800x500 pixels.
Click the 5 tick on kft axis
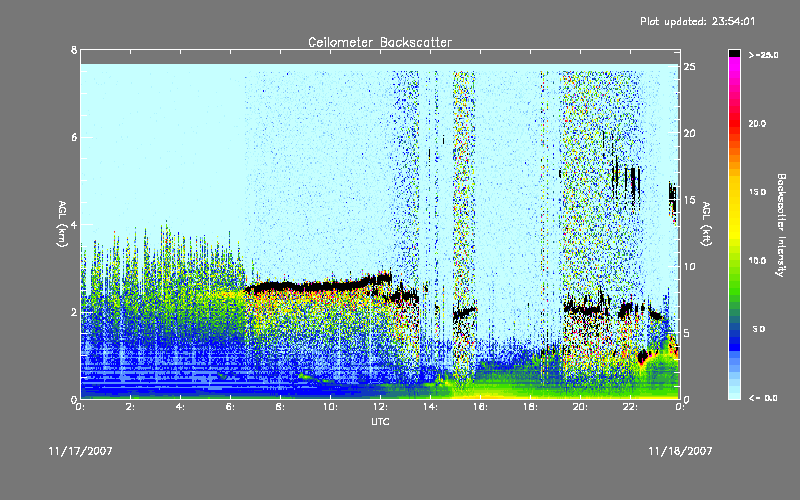(x=687, y=333)
